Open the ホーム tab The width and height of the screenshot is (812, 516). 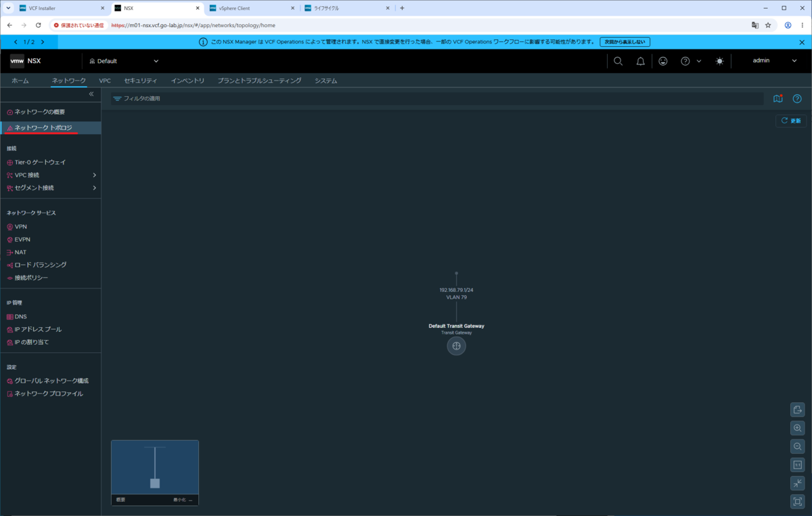coord(20,81)
